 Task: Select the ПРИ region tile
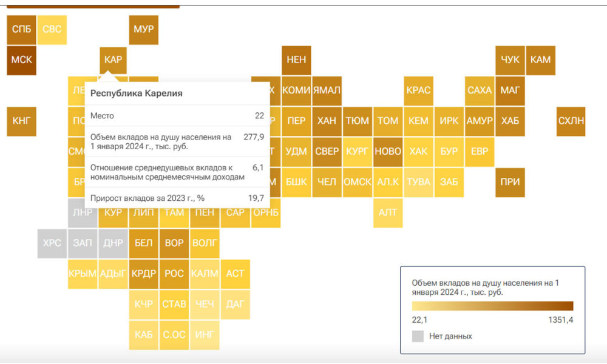pyautogui.click(x=510, y=183)
